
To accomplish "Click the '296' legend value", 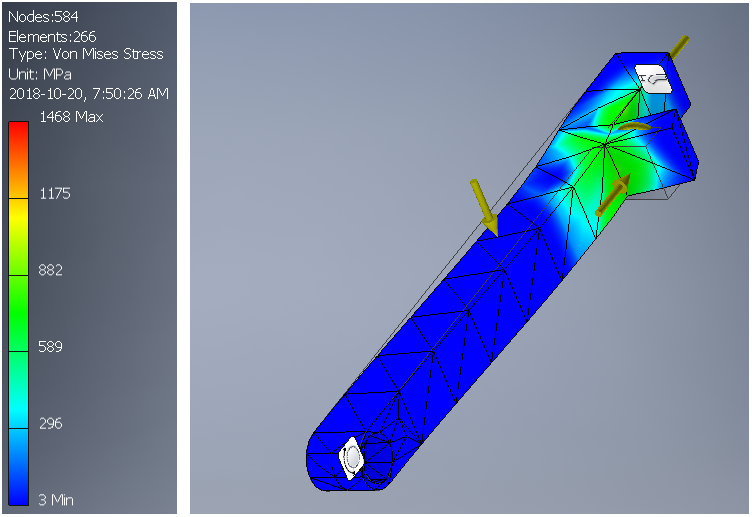I will 50,423.
